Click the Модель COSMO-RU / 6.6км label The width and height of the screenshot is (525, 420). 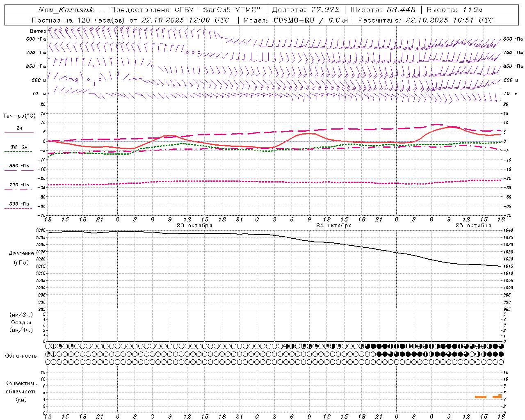tap(295, 20)
